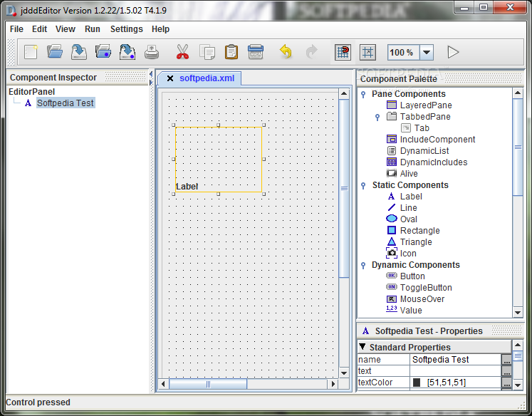Click the Print toolbar icon
532x416 pixels.
coord(151,52)
